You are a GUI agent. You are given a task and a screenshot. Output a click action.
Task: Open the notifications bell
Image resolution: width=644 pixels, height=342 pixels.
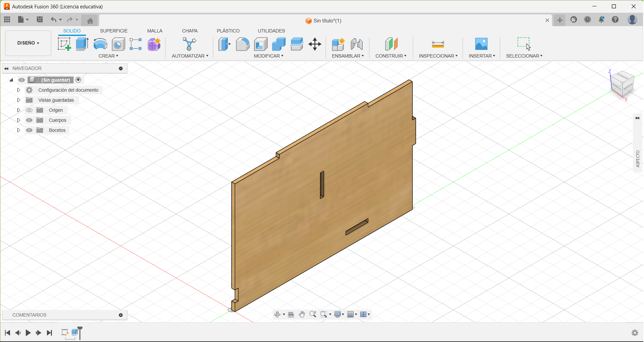pos(601,19)
